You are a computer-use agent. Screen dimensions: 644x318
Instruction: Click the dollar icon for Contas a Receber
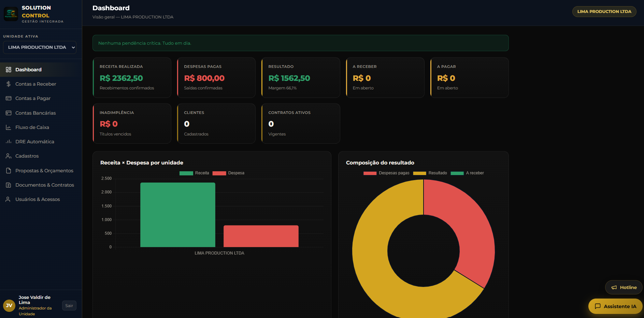pyautogui.click(x=9, y=84)
